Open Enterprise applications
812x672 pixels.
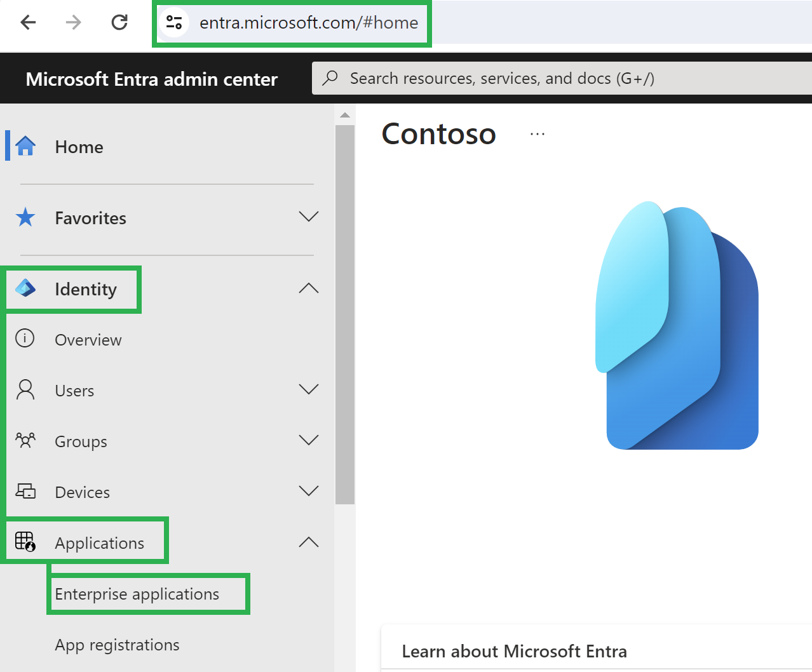coord(137,594)
